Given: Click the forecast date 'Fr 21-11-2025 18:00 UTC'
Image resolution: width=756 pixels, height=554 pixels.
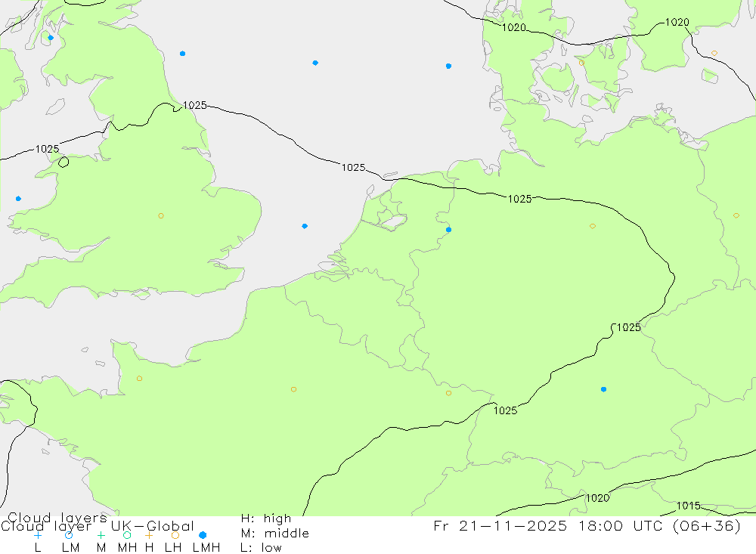Looking at the screenshot, I should pyautogui.click(x=549, y=525).
